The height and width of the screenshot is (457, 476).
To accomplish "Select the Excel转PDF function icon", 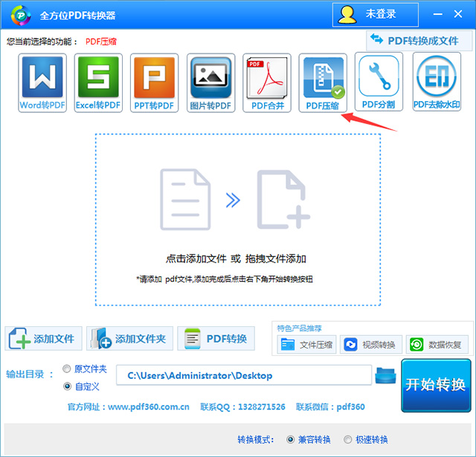I will click(x=98, y=82).
